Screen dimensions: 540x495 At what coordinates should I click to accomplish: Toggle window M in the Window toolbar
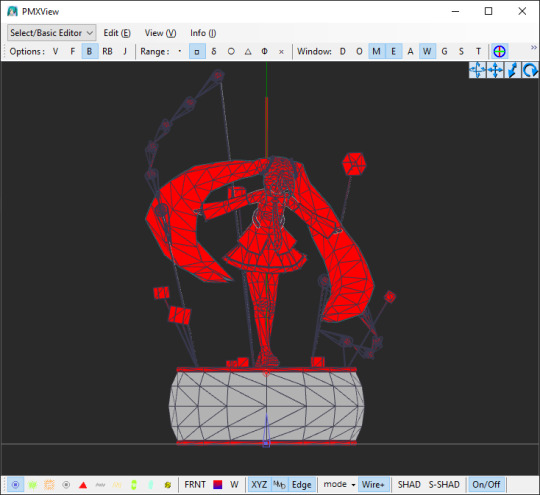376,51
